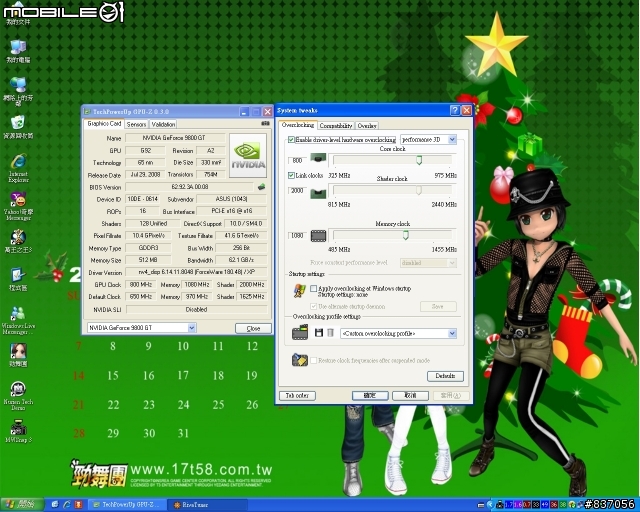
Task: Switch to the Validation tab in GPU-Z
Action: (163, 124)
